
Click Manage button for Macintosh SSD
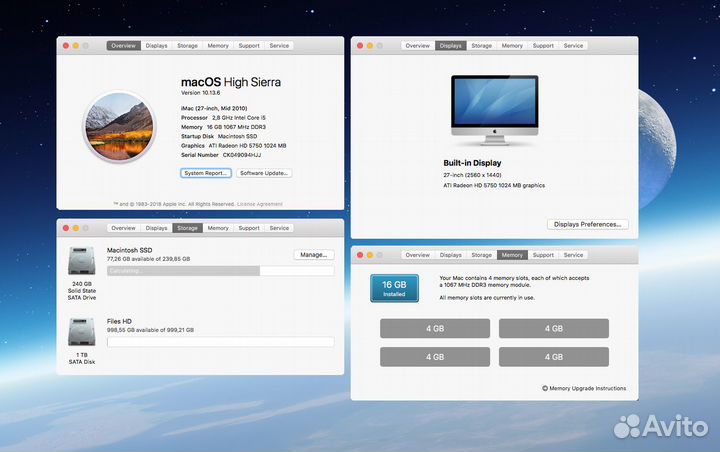314,254
